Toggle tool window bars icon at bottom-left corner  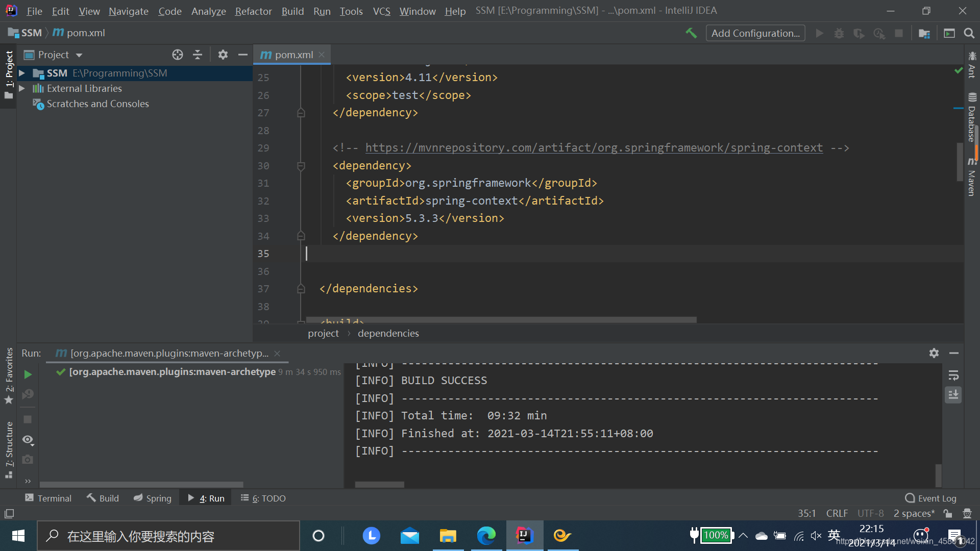point(9,514)
